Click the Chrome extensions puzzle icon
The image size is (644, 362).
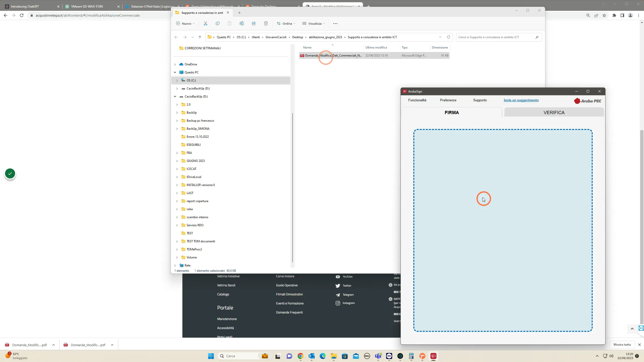(614, 15)
